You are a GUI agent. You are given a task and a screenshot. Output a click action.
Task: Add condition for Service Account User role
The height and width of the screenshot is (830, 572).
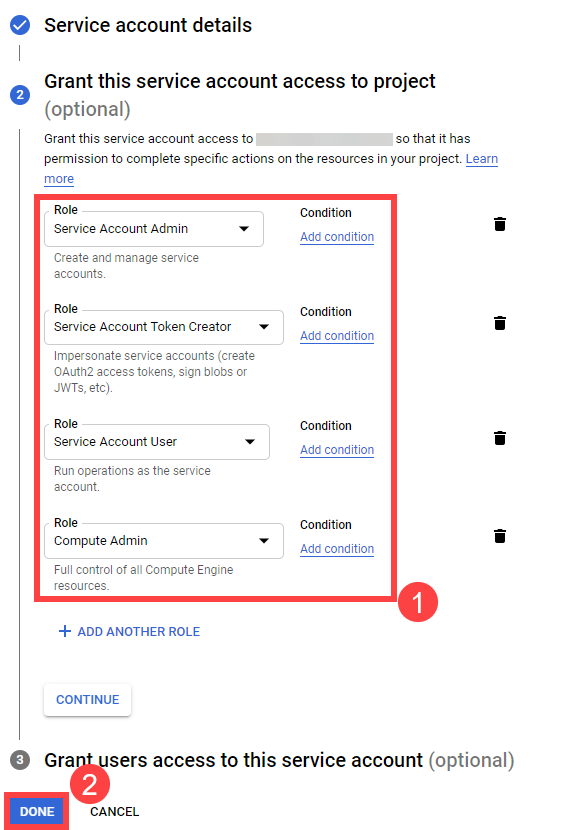click(337, 449)
